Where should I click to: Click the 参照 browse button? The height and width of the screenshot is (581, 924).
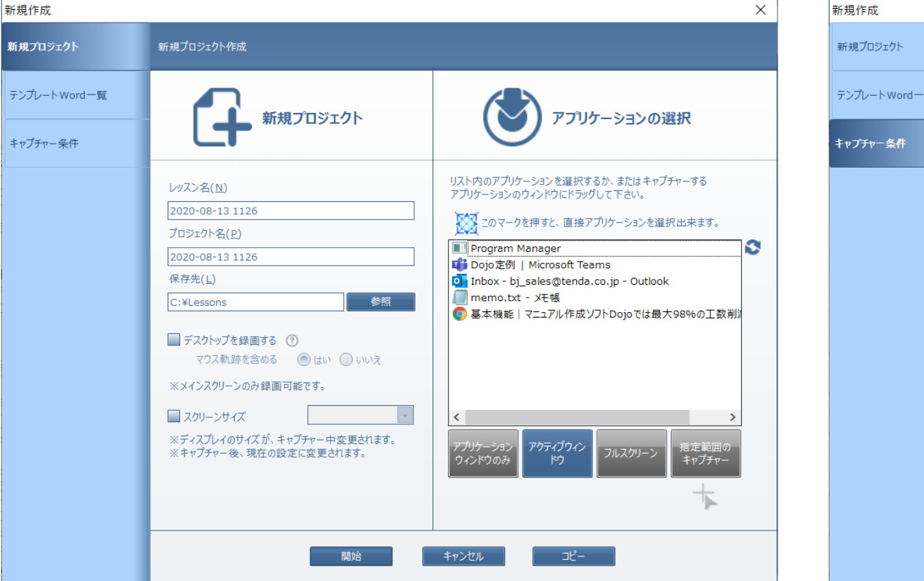tap(381, 302)
